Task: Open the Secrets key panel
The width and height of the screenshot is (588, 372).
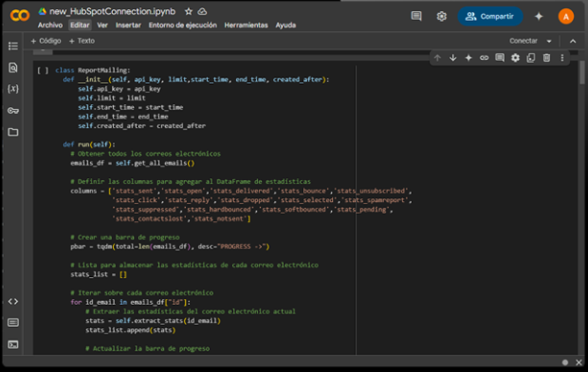Action: pos(13,110)
